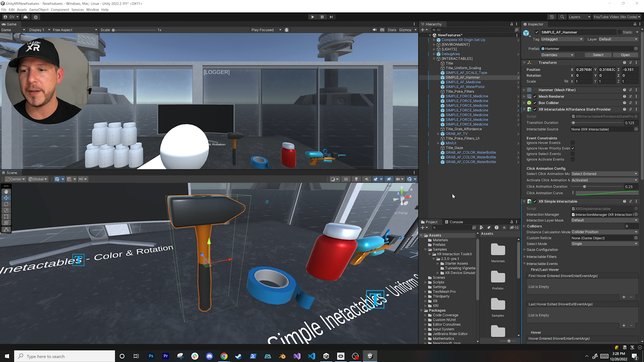Select the Hand tool in Scene
The image size is (644, 362).
point(6,192)
